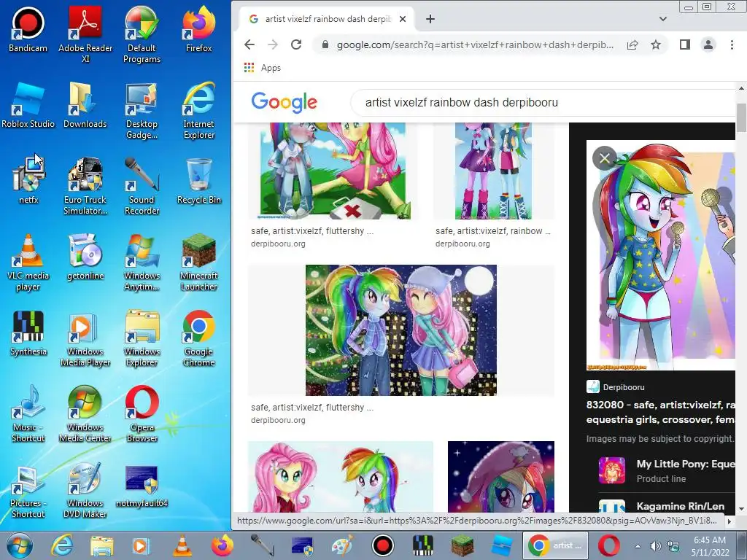Open Windows Anytime Upgrade shortcut
This screenshot has height=560, width=747.
coord(142,262)
